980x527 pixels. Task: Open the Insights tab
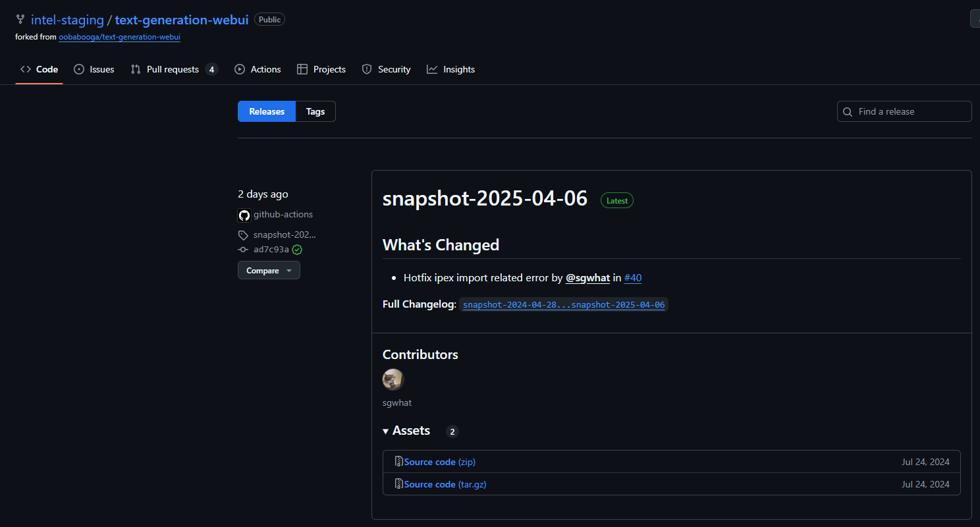[450, 69]
